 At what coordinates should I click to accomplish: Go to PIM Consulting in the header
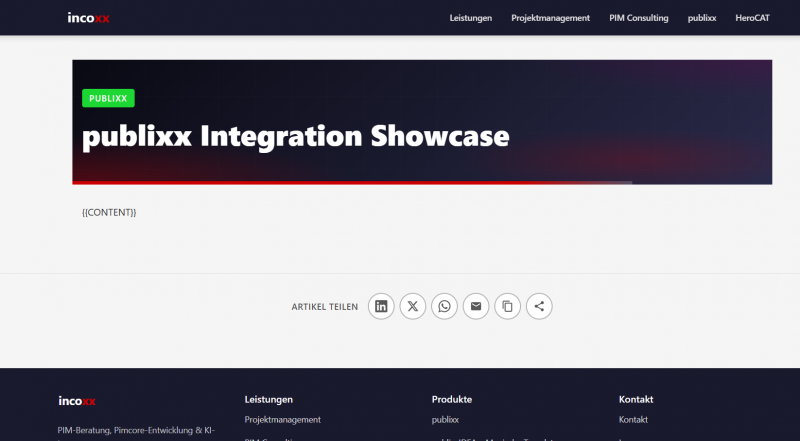click(x=638, y=18)
